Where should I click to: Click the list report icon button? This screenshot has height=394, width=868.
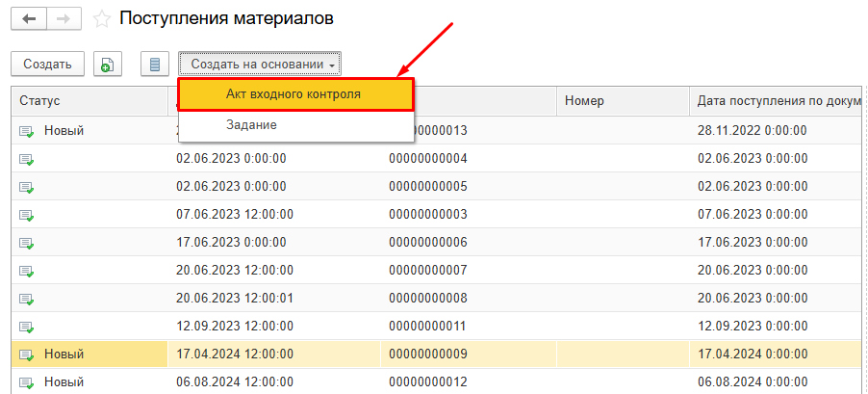[153, 65]
